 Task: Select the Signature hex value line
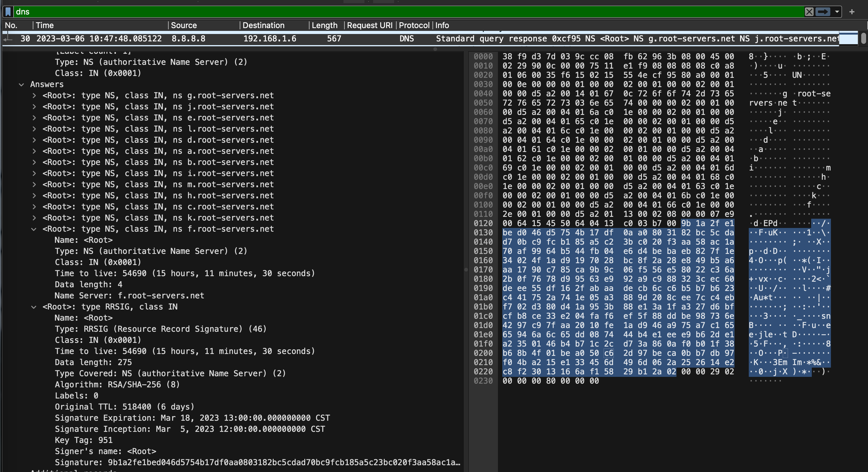coord(257,462)
